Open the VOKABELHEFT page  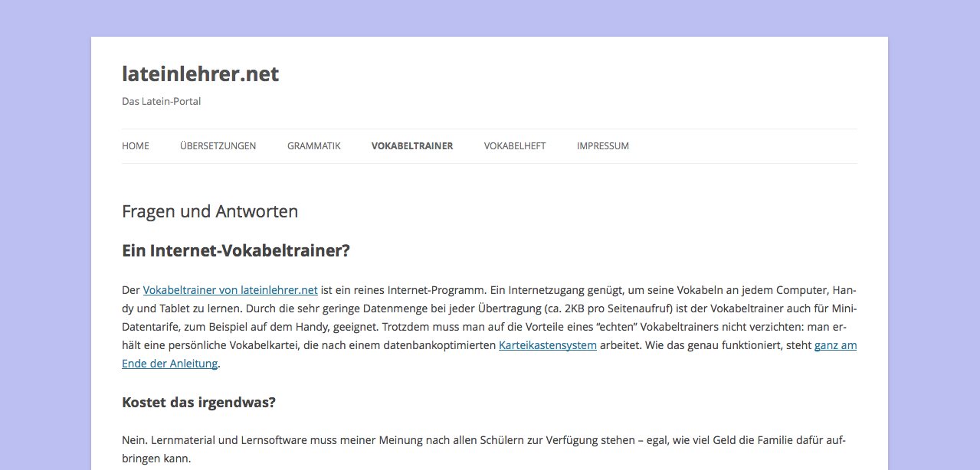(x=514, y=146)
